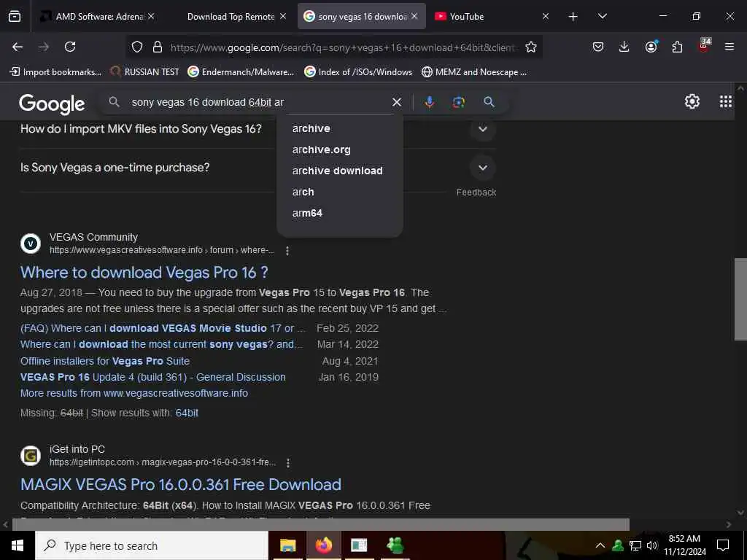The height and width of the screenshot is (560, 747).
Task: Click the Firefox taskbar icon
Action: (x=323, y=545)
